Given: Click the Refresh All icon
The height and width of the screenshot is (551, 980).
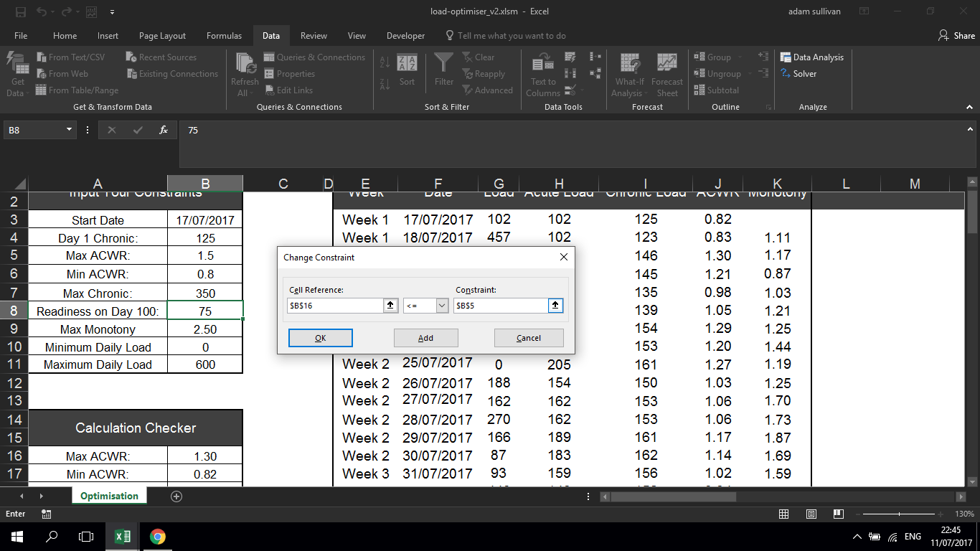Looking at the screenshot, I should pyautogui.click(x=244, y=68).
